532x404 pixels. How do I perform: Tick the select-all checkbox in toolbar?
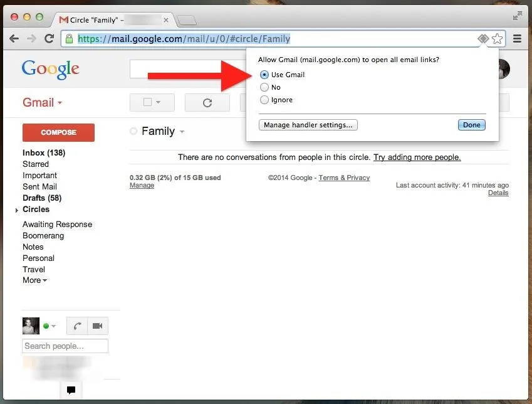pos(148,102)
